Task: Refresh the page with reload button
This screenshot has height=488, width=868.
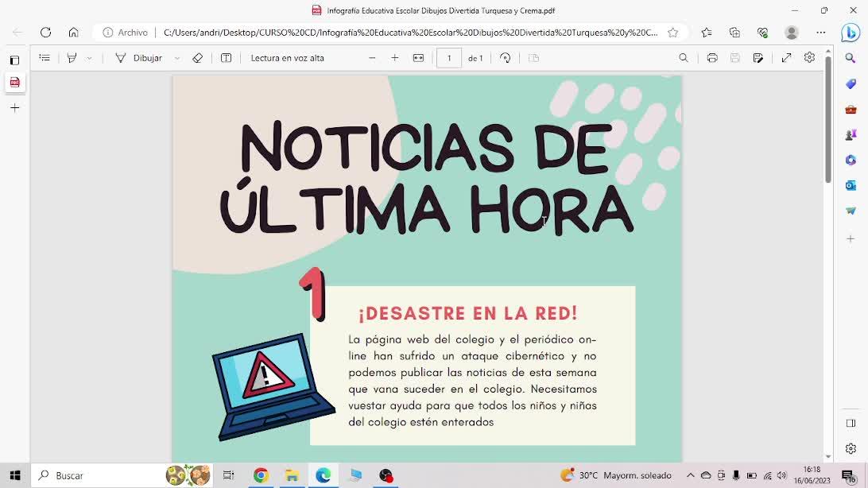Action: click(x=46, y=32)
